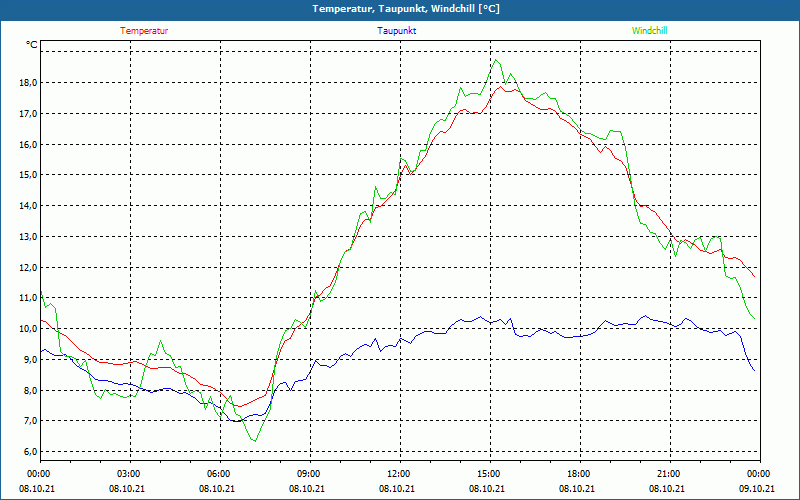
Task: Click the 6,0 y-axis value
Action: pos(31,452)
